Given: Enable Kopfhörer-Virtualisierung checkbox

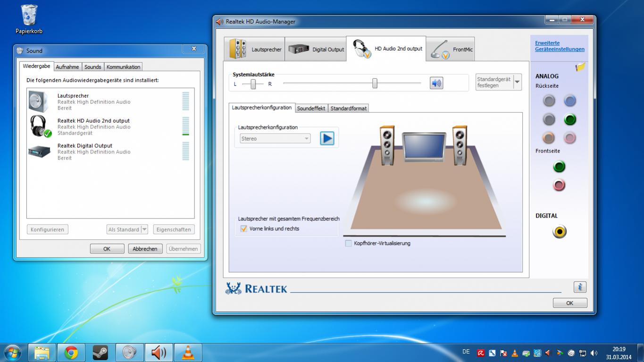Looking at the screenshot, I should point(349,243).
